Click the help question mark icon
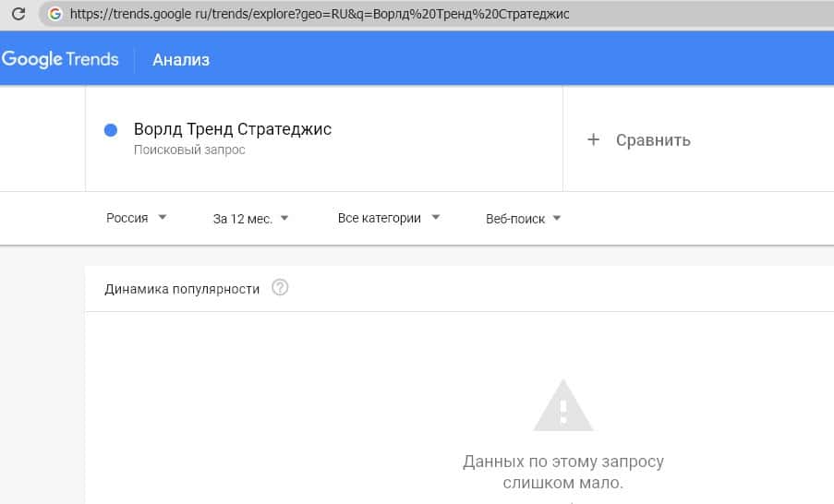 tap(281, 288)
